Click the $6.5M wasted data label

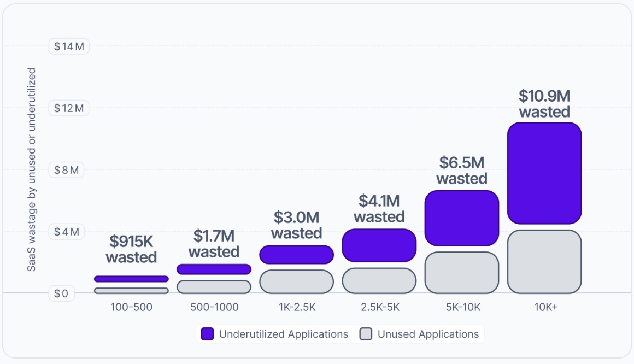(462, 170)
